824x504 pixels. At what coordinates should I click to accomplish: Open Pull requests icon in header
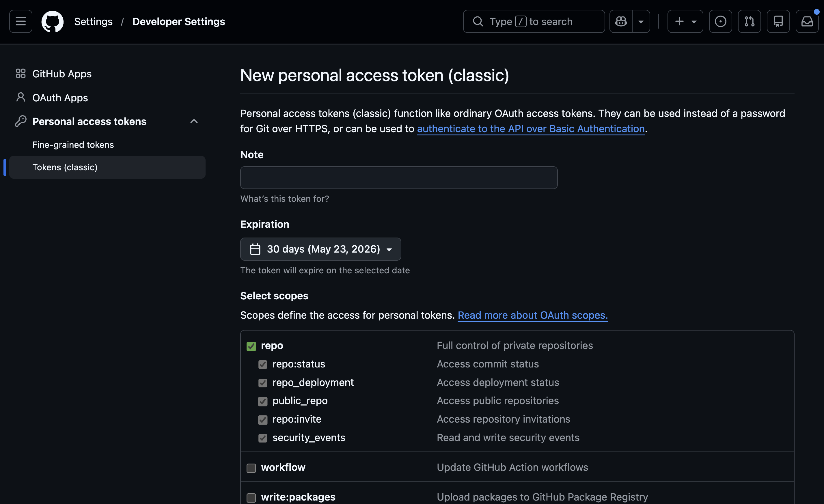(x=750, y=21)
